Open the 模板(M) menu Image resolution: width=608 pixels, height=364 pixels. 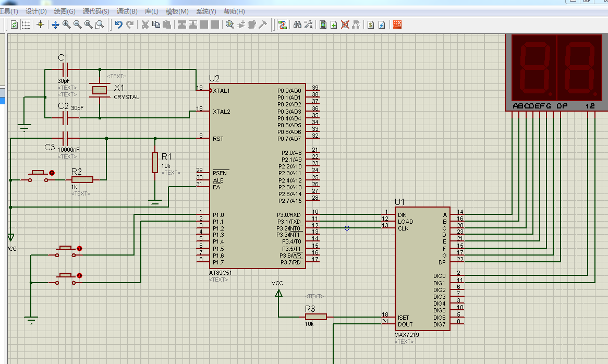tap(177, 11)
